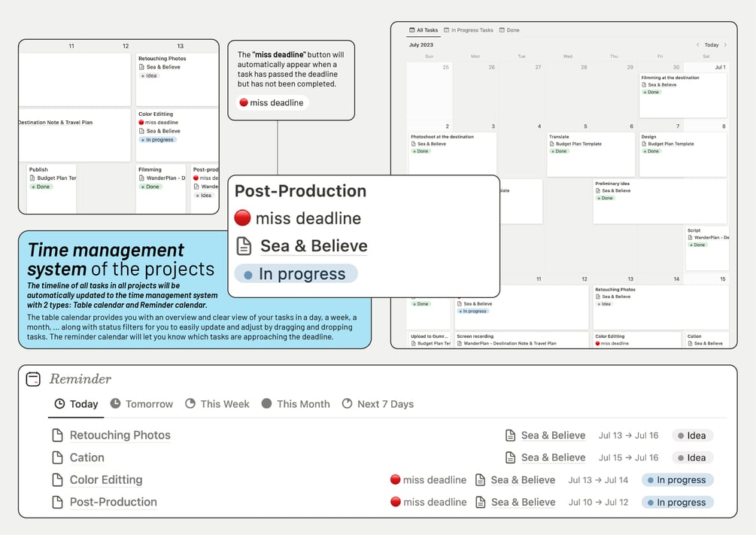Image resolution: width=756 pixels, height=535 pixels.
Task: Go to next month with right chevron
Action: (725, 45)
